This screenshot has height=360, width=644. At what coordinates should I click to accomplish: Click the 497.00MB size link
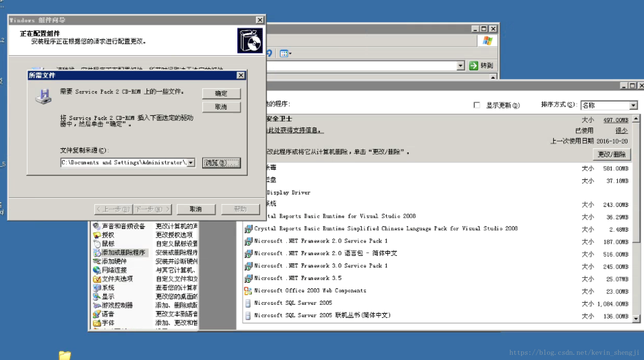pyautogui.click(x=616, y=120)
